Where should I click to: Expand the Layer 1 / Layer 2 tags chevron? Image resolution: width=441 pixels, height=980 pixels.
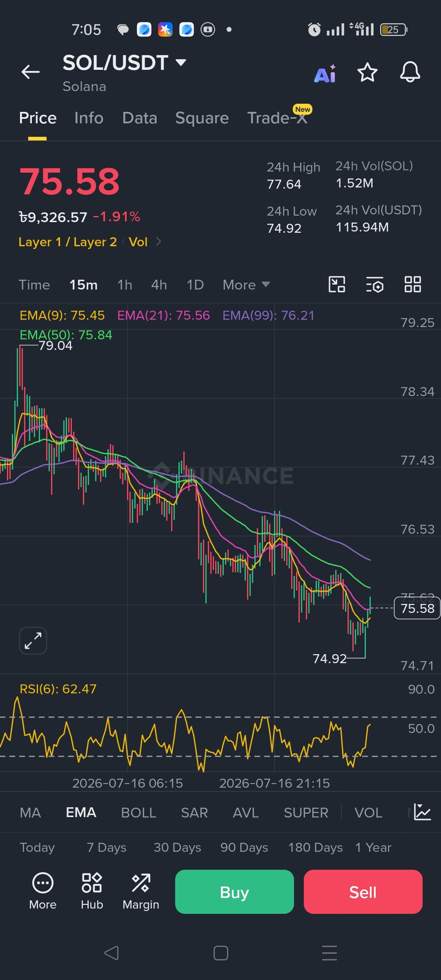158,242
